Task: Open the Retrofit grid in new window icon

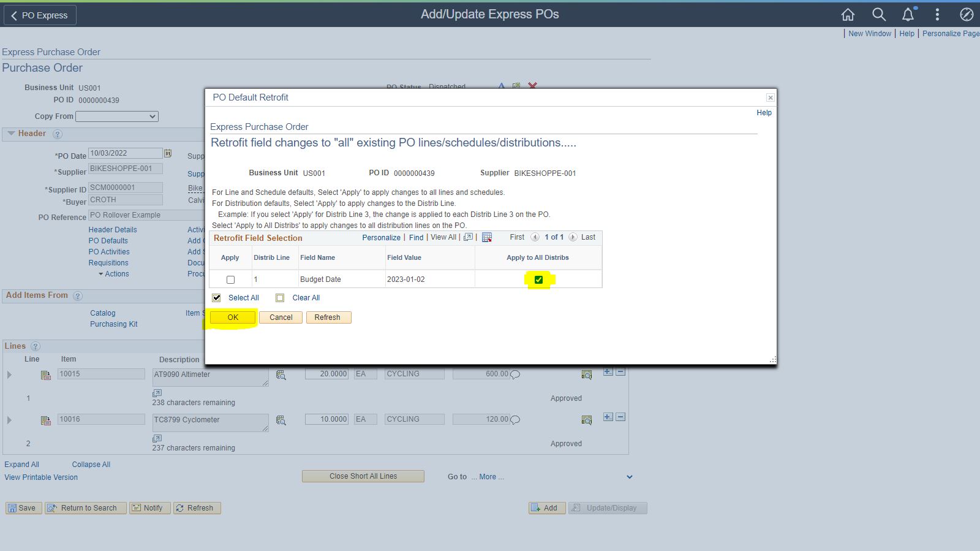Action: point(468,237)
